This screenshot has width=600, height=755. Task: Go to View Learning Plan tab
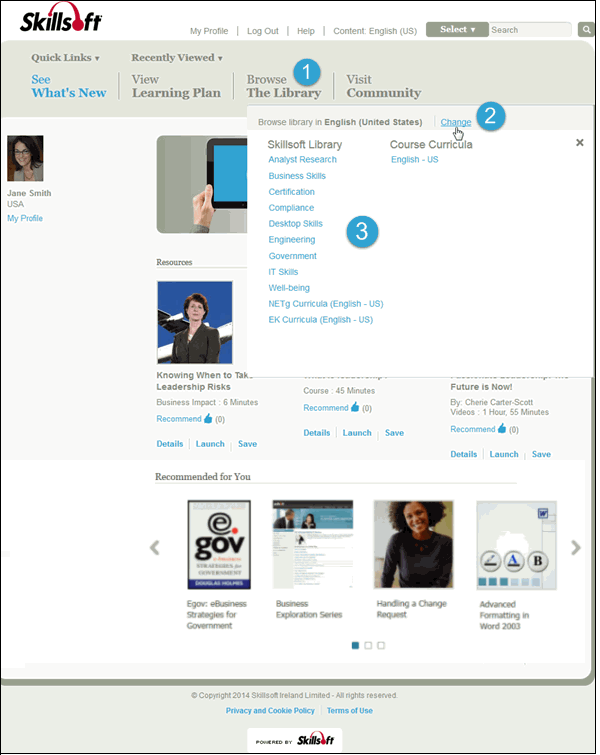tap(176, 86)
